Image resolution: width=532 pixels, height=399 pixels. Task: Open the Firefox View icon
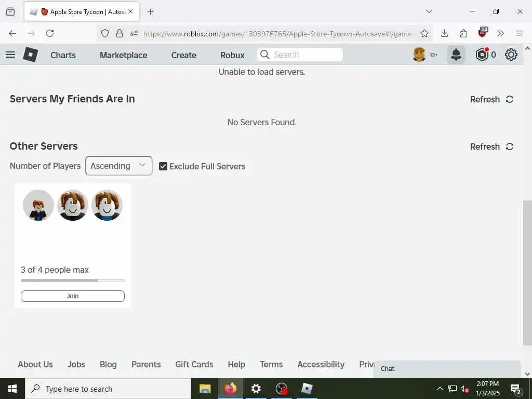tap(10, 11)
